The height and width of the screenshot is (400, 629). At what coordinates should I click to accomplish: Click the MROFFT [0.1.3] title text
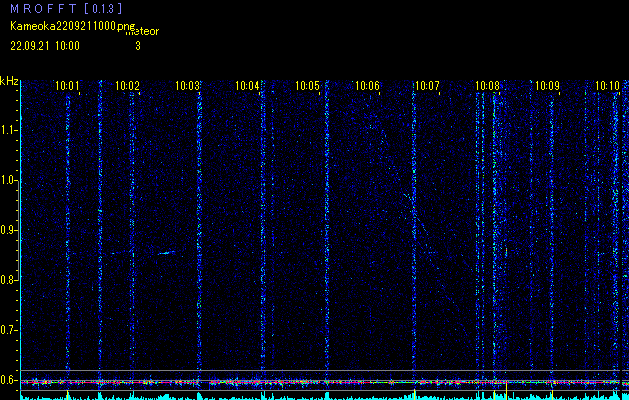[x=66, y=8]
